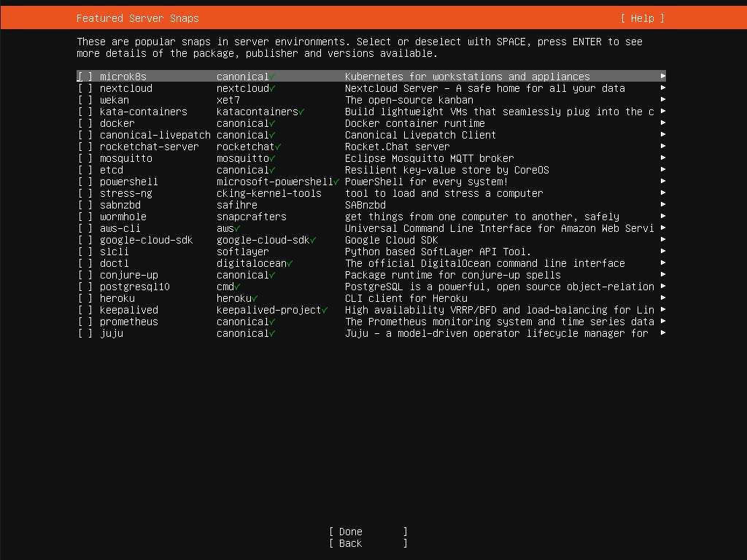This screenshot has width=747, height=560.
Task: Click the verified checkmark after microsoft-powershell
Action: (336, 182)
